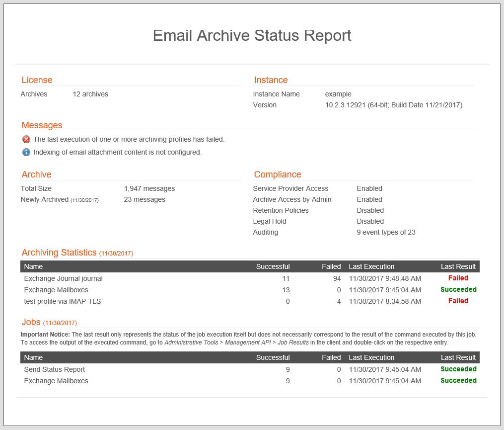Image resolution: width=504 pixels, height=430 pixels.
Task: Click Failed result for Exchange Journal journal
Action: pyautogui.click(x=458, y=278)
